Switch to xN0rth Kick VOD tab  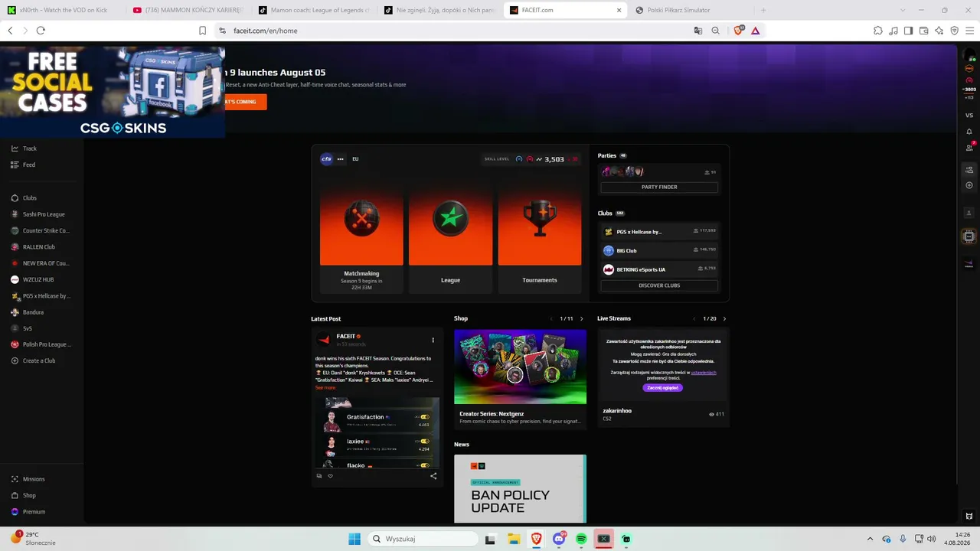pos(62,10)
